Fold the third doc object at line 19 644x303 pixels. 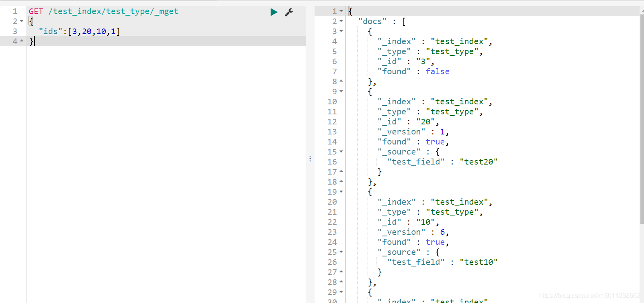pyautogui.click(x=341, y=192)
